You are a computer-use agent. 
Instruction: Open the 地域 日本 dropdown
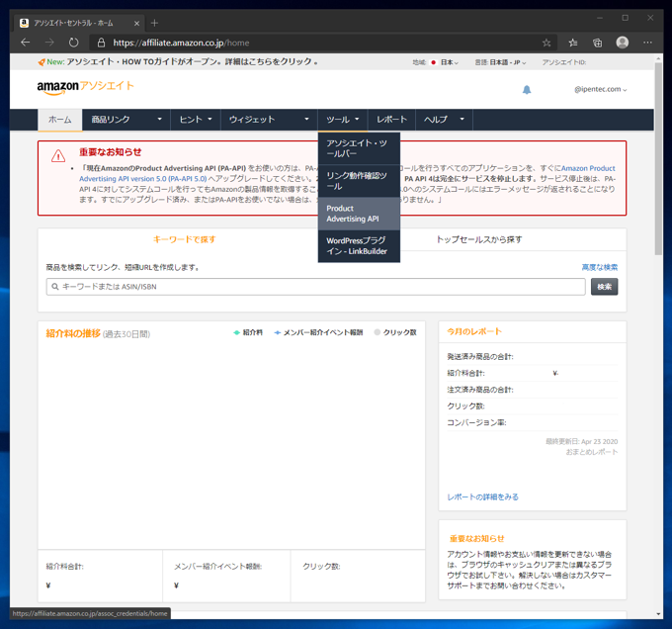coord(436,62)
